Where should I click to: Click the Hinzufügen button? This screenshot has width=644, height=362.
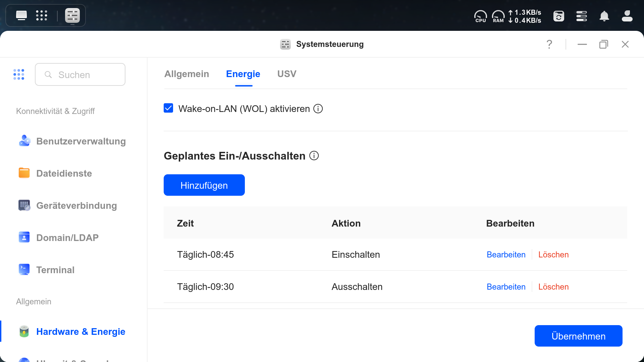tap(204, 185)
